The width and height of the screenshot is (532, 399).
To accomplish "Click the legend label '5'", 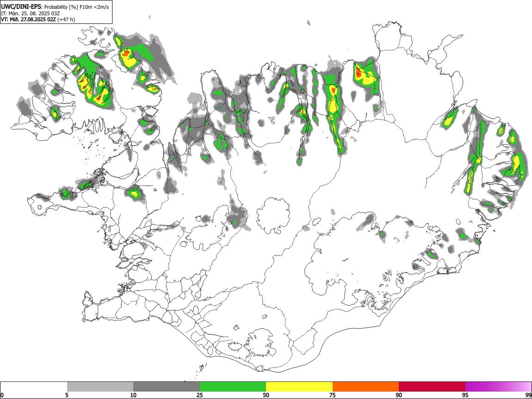I will point(67,395).
